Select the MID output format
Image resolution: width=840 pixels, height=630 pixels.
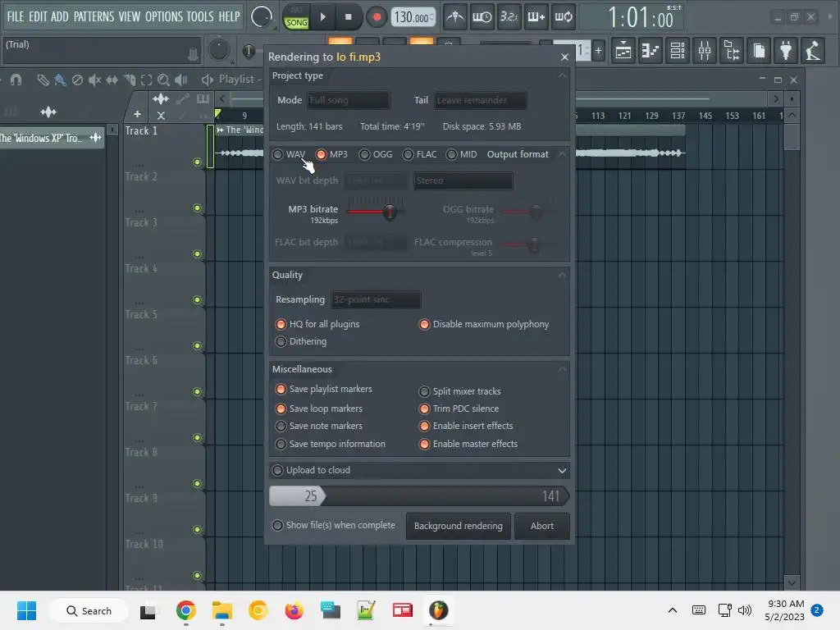point(452,154)
